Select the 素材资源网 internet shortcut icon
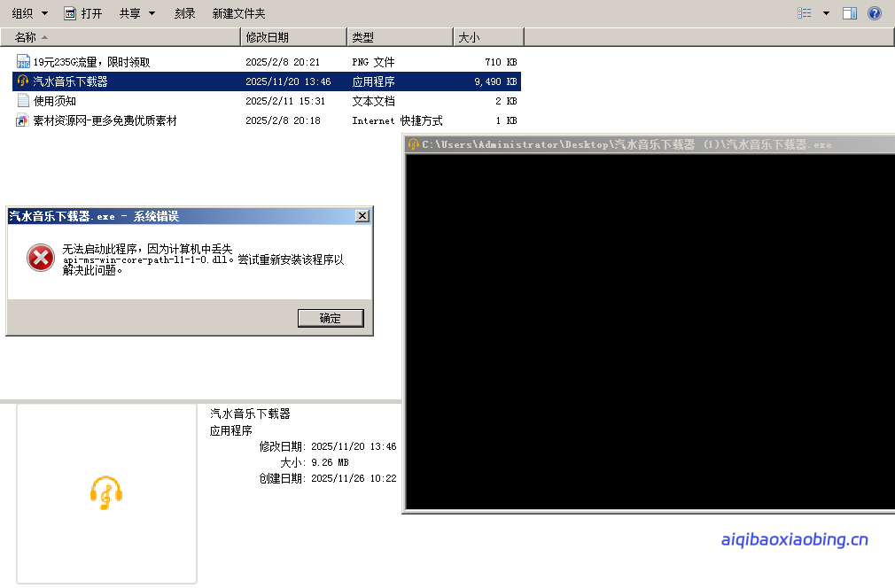Screen dimensions: 895x588 coord(23,120)
